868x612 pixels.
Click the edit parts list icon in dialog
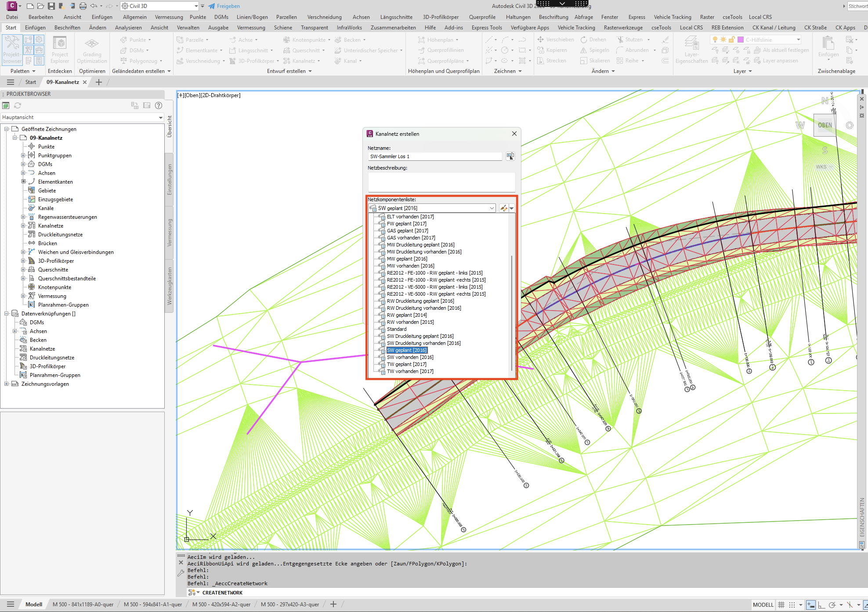[504, 208]
